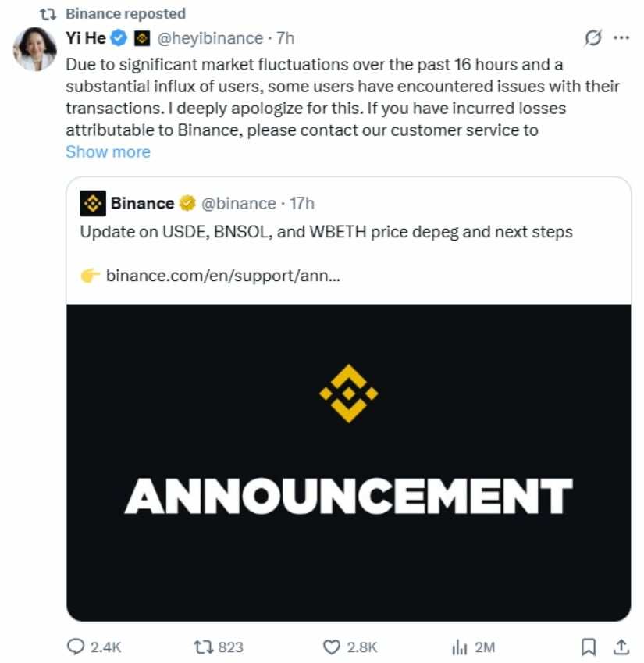Open the black ANNOUNCEMENT image

click(x=348, y=462)
